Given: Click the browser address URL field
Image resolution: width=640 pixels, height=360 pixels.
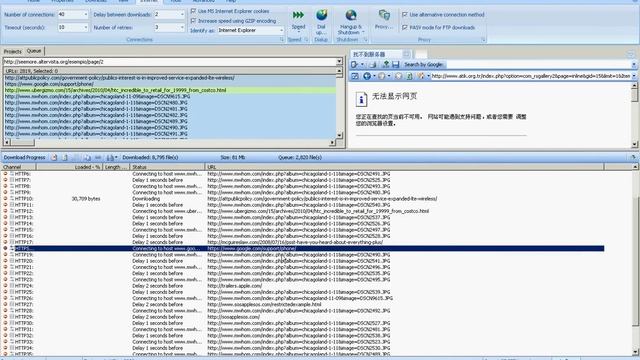Looking at the screenshot, I should [x=531, y=76].
